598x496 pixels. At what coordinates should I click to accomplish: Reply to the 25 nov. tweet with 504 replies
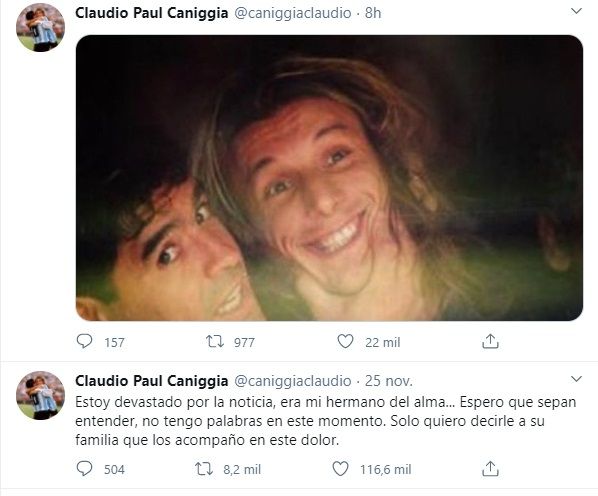click(84, 469)
